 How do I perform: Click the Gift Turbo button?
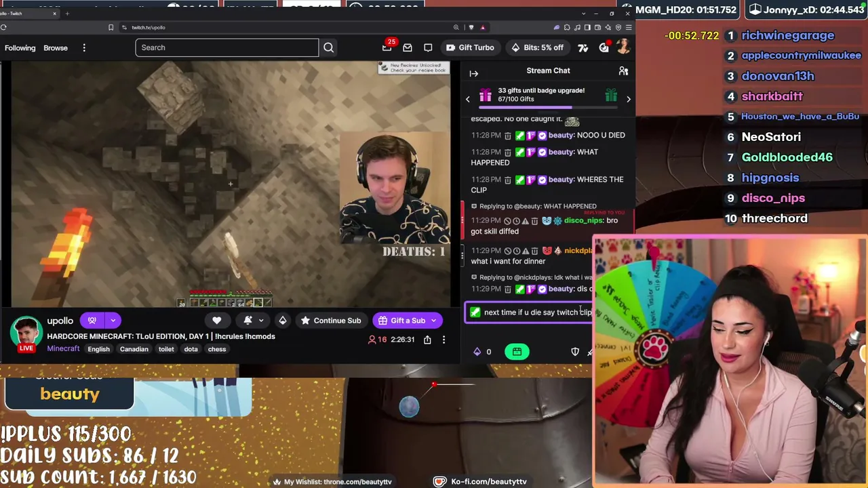point(470,47)
